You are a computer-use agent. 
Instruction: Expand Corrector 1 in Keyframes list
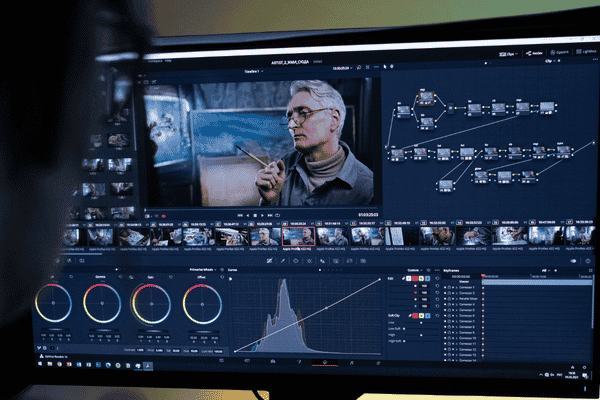click(457, 287)
